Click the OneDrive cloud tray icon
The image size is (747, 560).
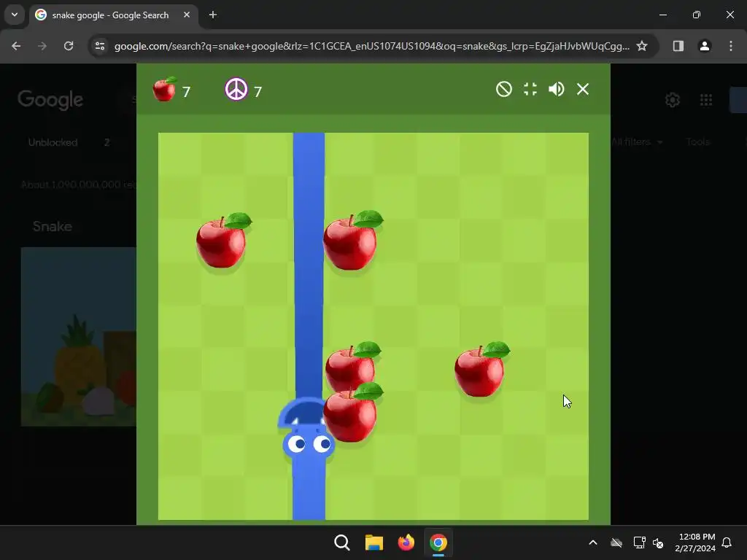click(x=616, y=542)
